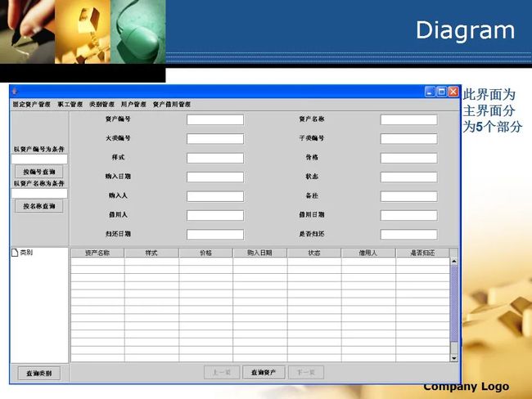Click the 资产编号 text field
Viewport: 532px width, 399px height.
215,119
